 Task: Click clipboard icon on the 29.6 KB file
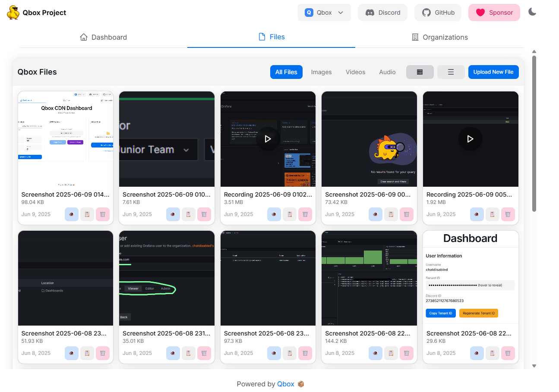[493, 353]
